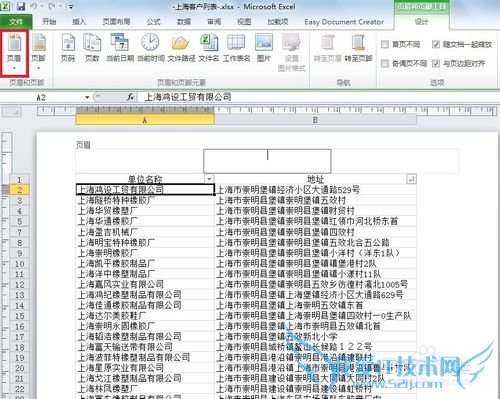Open the 页脚 (Footer) dropdown button
This screenshot has height=399, width=500.
[39, 53]
